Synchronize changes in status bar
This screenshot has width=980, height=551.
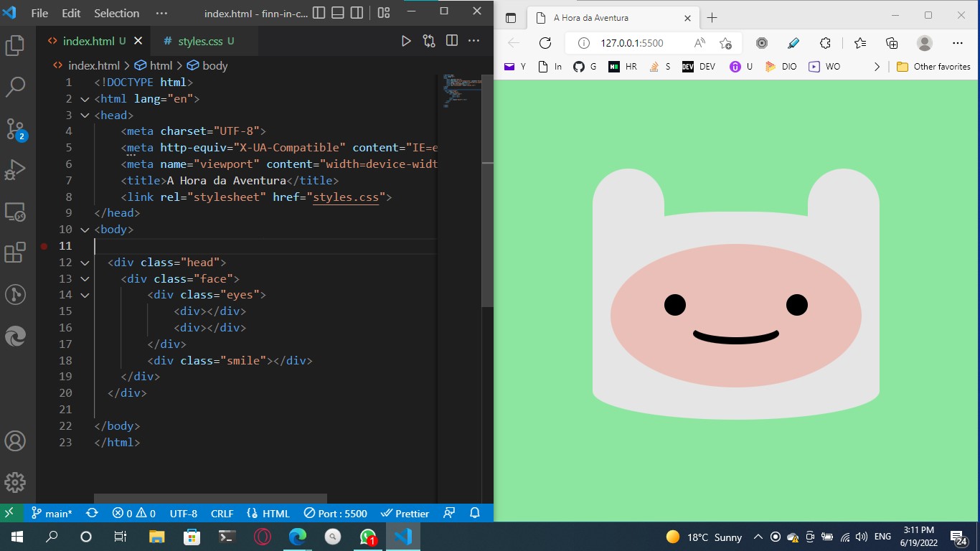coord(92,513)
